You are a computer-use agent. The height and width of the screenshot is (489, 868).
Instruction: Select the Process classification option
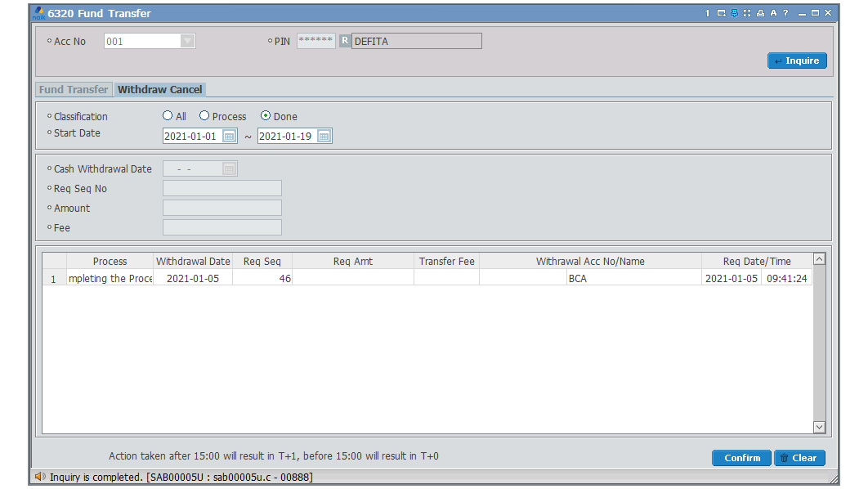[x=204, y=116]
